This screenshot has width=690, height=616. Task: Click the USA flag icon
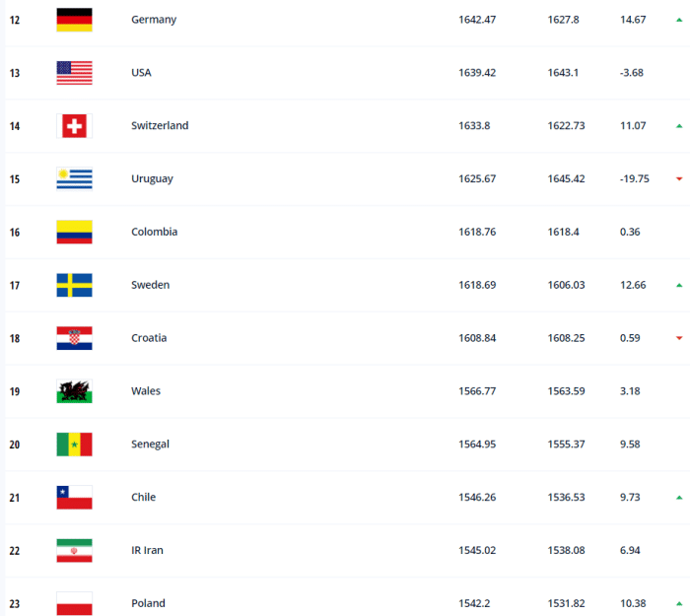(x=74, y=73)
